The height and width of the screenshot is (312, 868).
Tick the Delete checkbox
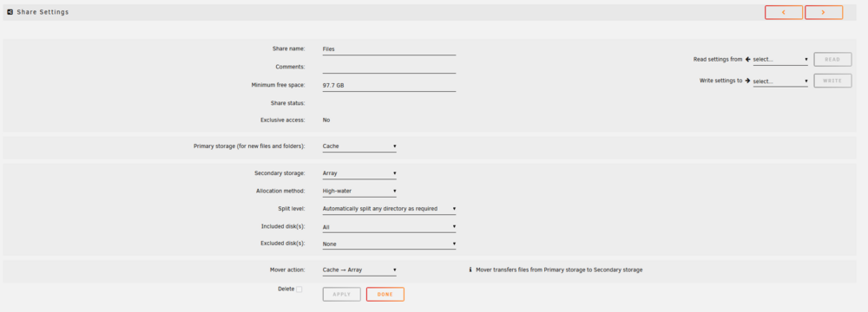click(299, 289)
